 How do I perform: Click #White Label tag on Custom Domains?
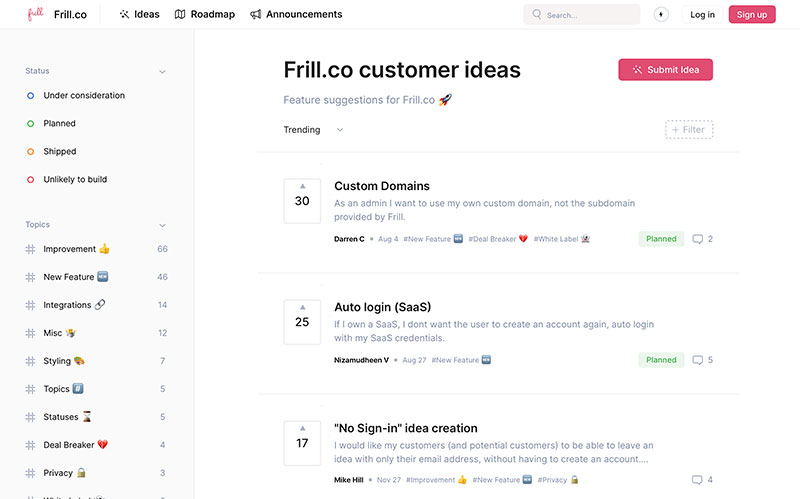562,239
